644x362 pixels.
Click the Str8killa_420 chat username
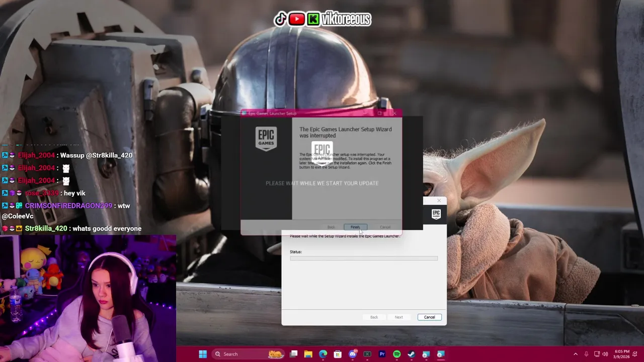[46, 229]
